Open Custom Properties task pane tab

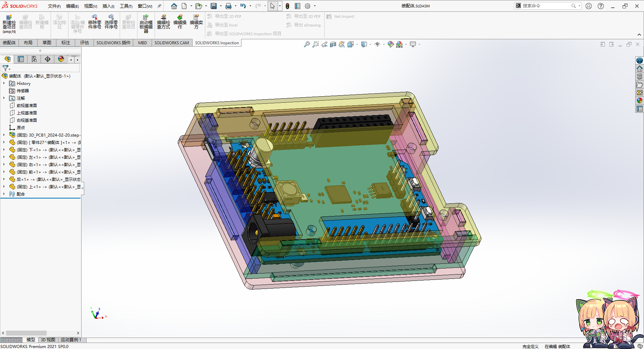pyautogui.click(x=640, y=109)
